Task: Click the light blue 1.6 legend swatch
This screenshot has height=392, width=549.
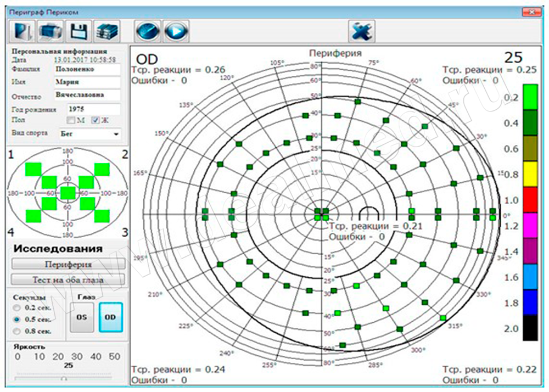Action: click(530, 277)
